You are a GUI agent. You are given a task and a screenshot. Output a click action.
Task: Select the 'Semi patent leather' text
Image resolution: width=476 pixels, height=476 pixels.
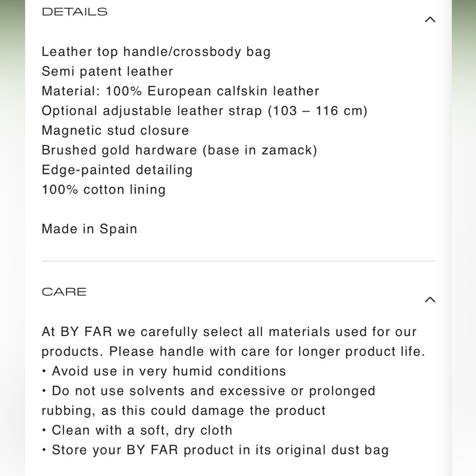pyautogui.click(x=108, y=71)
